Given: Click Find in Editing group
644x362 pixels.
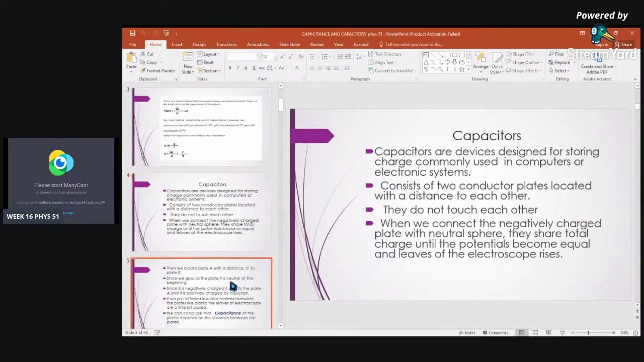Looking at the screenshot, I should (556, 54).
